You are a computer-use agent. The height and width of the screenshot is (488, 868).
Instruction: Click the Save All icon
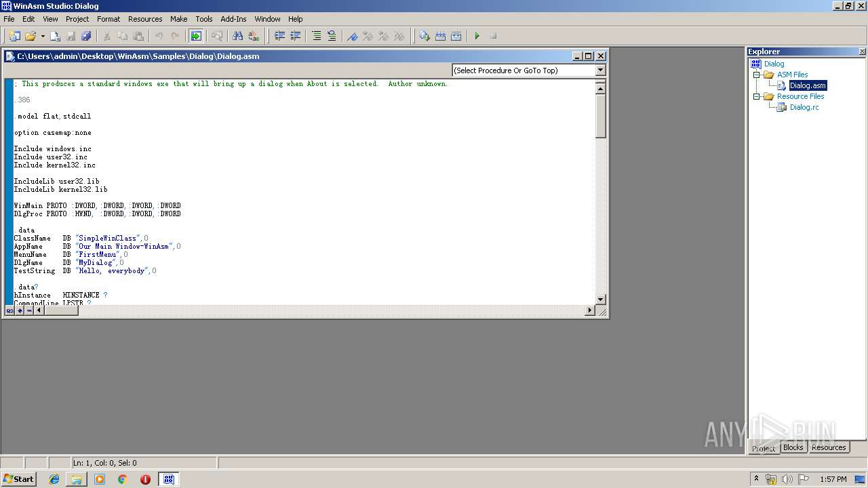pos(86,36)
